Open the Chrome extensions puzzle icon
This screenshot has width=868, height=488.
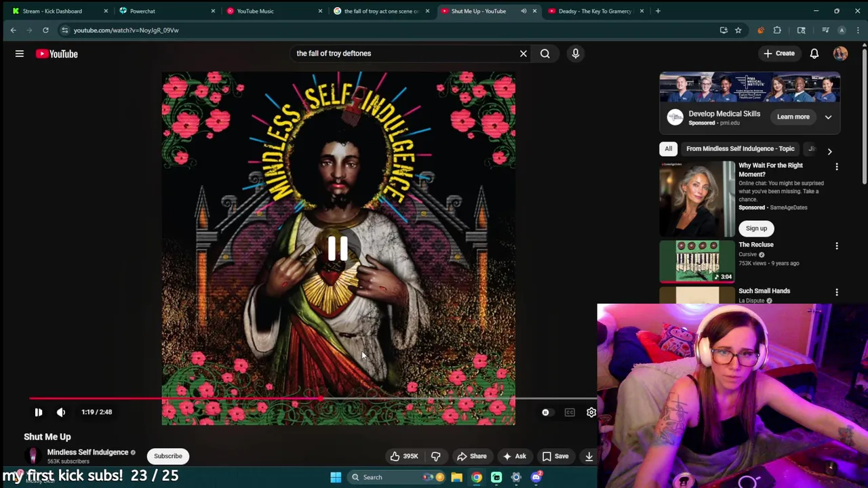tap(777, 30)
